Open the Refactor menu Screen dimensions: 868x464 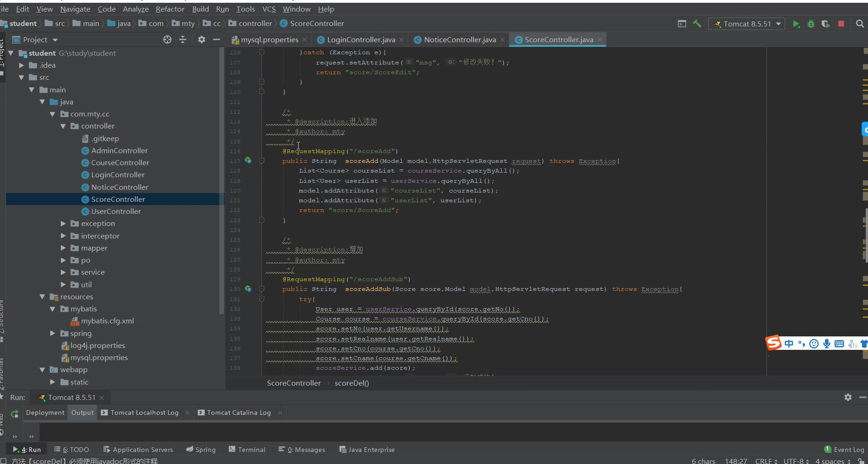(170, 9)
